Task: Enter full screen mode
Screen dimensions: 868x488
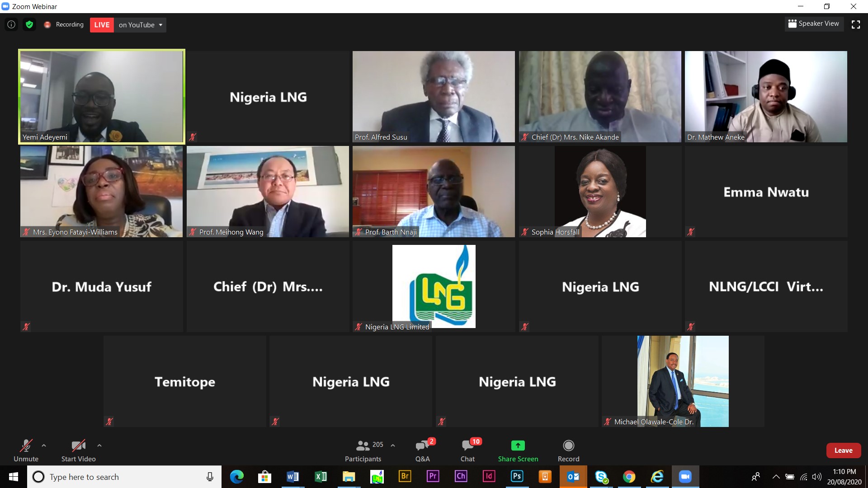Action: (856, 24)
